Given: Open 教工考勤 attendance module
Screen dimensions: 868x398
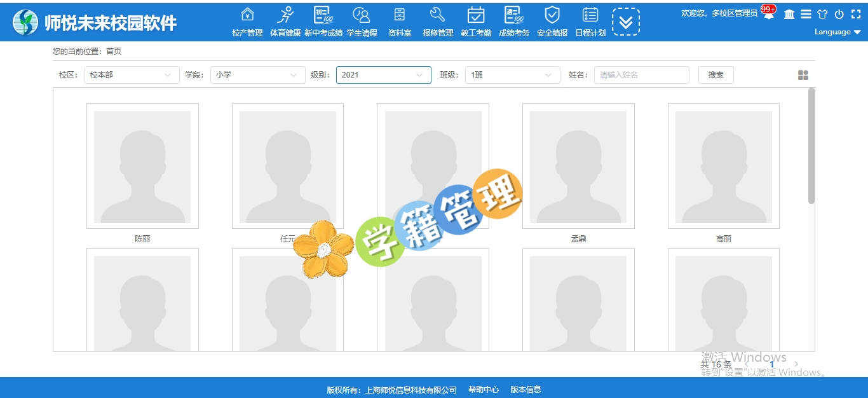Looking at the screenshot, I should (x=476, y=15).
